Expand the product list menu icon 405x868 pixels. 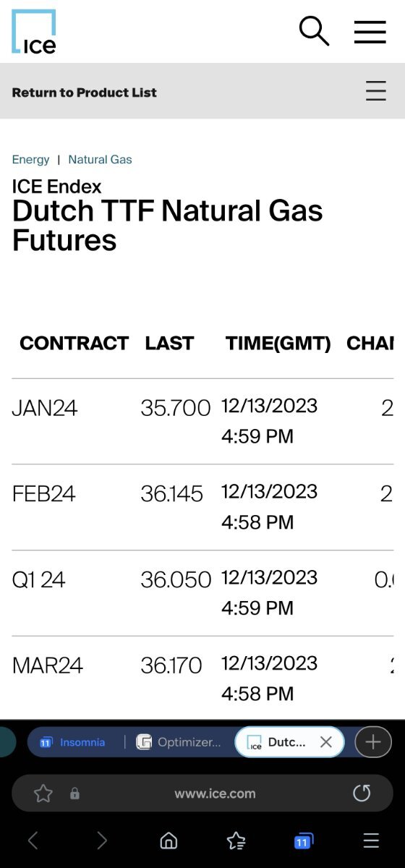pyautogui.click(x=375, y=91)
